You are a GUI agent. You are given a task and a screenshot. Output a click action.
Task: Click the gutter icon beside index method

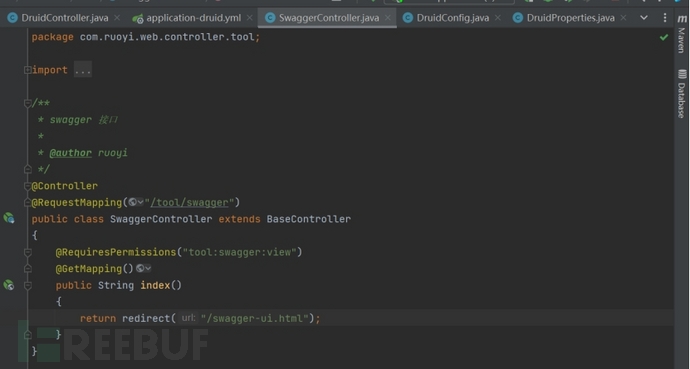(x=9, y=285)
